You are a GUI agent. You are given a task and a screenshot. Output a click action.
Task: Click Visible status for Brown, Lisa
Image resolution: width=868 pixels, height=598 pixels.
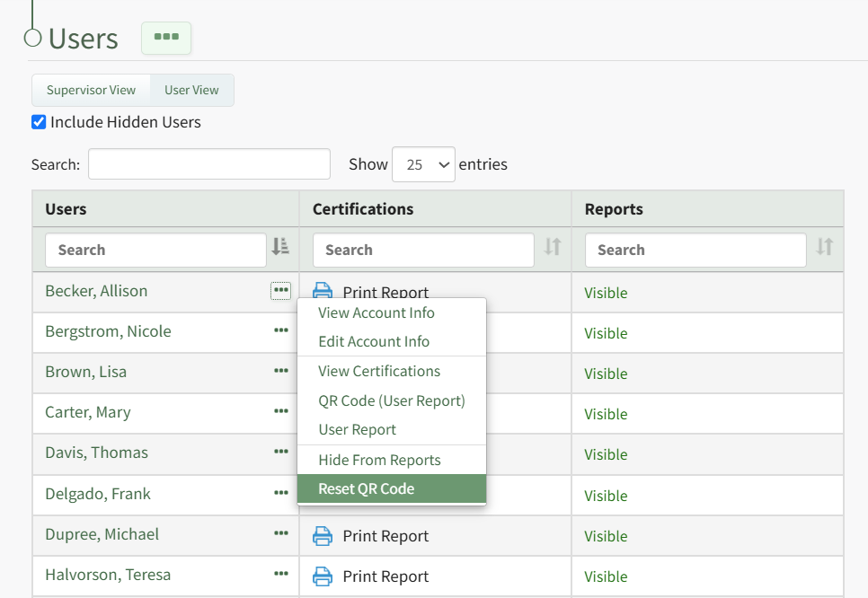pos(606,374)
